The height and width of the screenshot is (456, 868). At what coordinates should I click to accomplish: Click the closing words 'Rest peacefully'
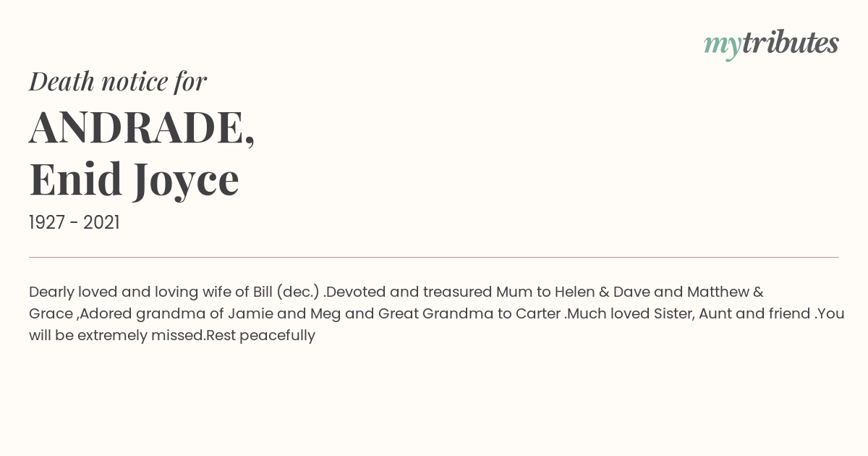click(260, 335)
